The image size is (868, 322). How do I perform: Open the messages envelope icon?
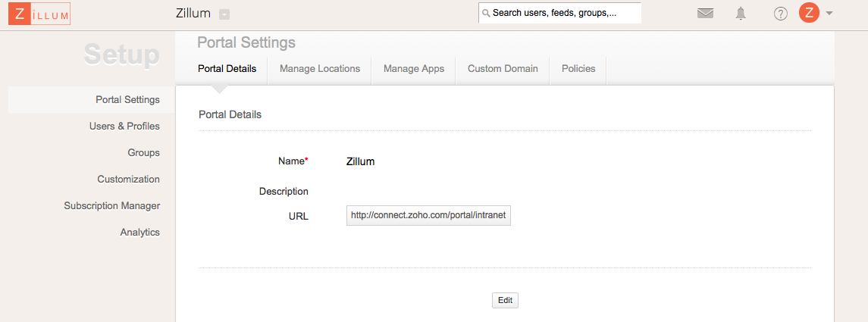tap(705, 14)
